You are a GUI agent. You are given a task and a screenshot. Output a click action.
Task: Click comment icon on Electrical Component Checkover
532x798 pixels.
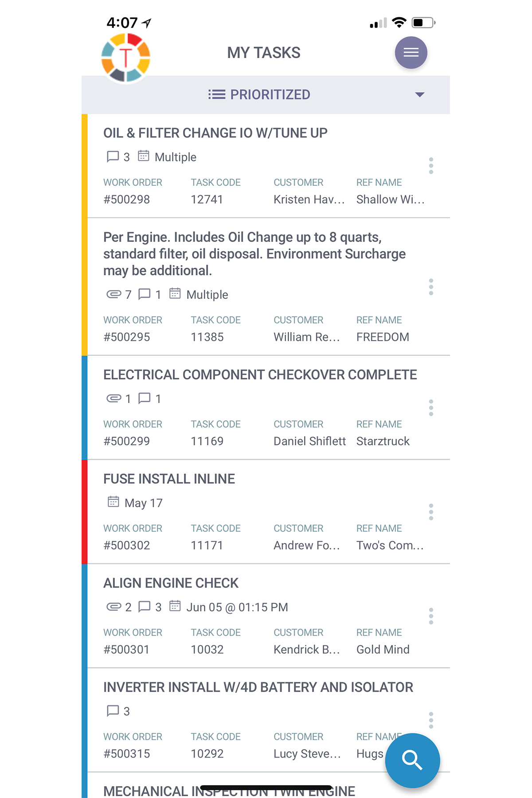(145, 399)
